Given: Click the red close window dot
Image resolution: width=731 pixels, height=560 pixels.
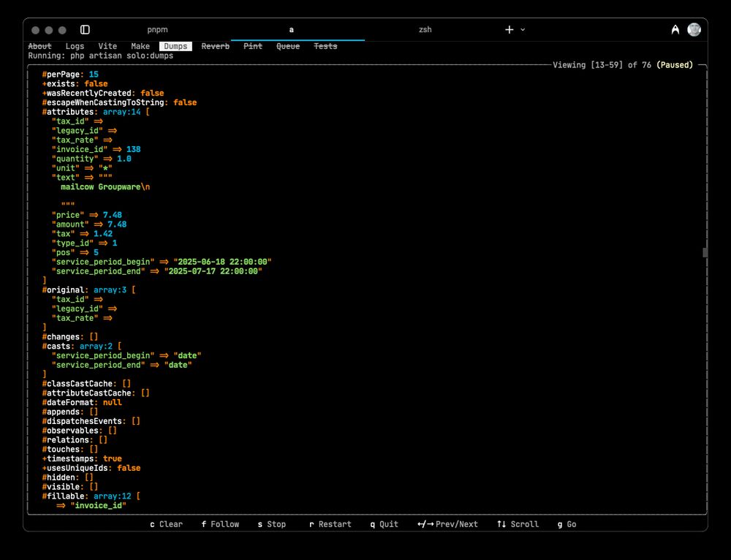Looking at the screenshot, I should (34, 30).
